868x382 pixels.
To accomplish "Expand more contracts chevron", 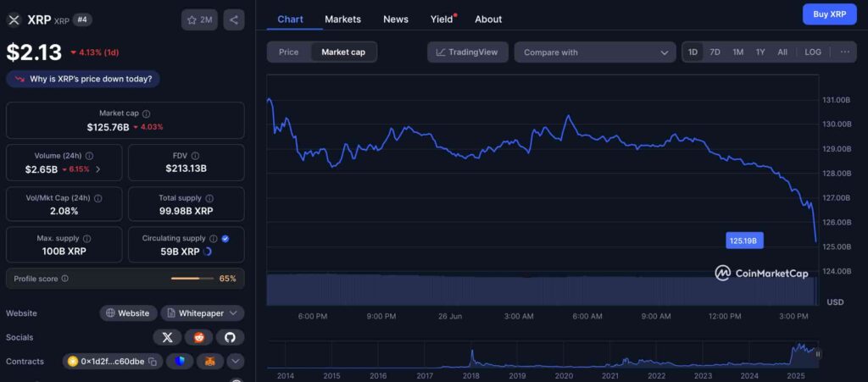I will click(236, 362).
